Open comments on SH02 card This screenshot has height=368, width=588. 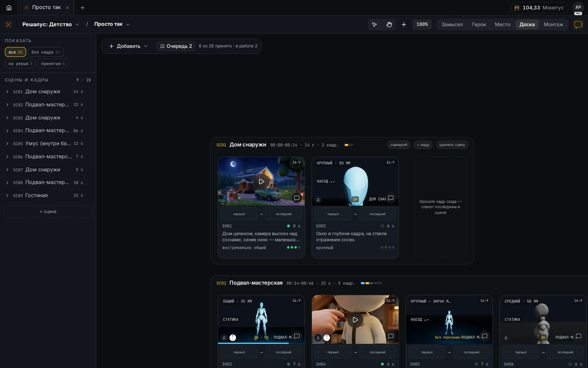tap(391, 198)
